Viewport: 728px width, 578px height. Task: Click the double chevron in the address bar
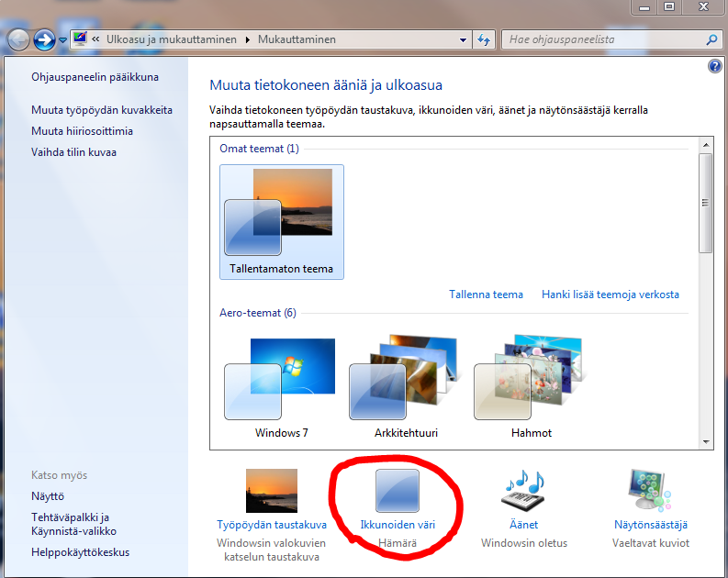(x=95, y=39)
